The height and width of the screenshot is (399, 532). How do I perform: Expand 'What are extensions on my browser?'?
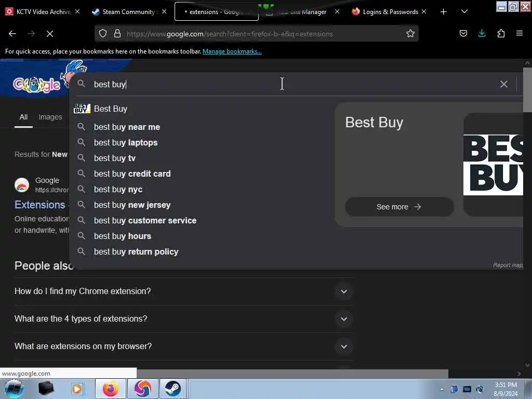183,347
